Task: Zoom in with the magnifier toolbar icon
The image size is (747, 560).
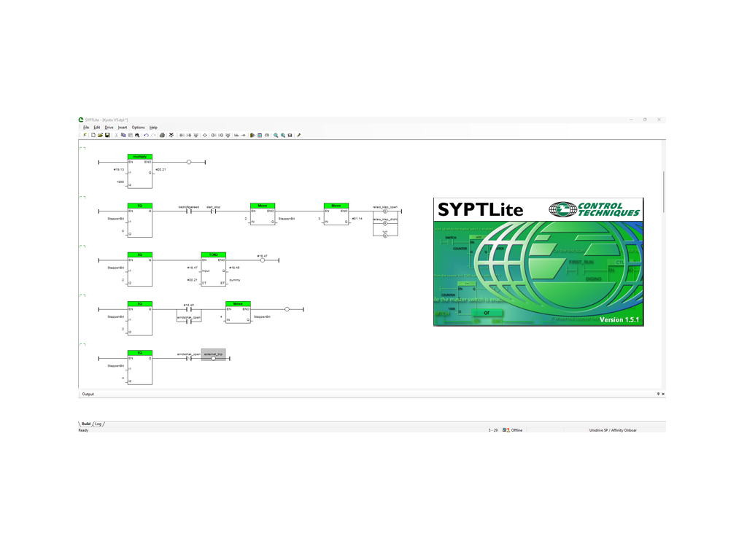Action: (x=276, y=135)
